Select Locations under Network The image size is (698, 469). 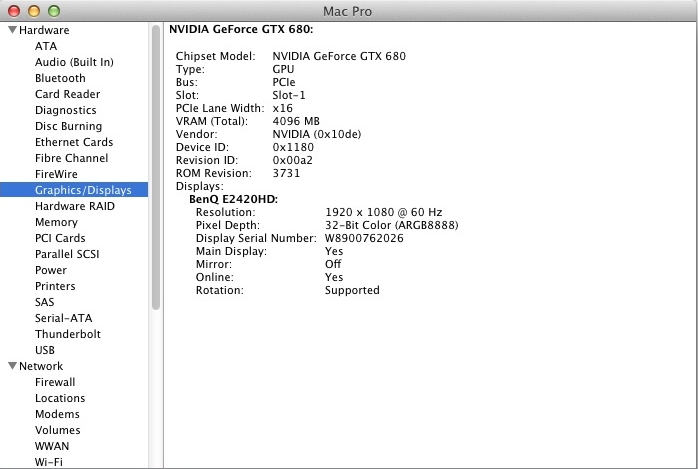click(x=60, y=399)
